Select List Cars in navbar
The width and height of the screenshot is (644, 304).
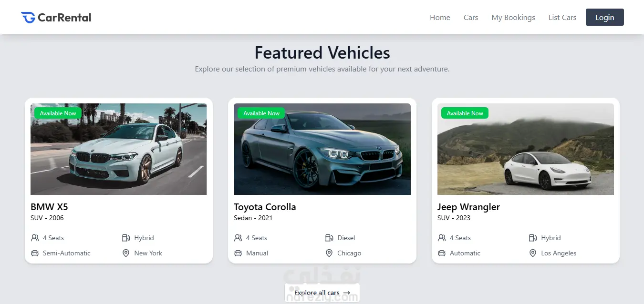coord(562,18)
